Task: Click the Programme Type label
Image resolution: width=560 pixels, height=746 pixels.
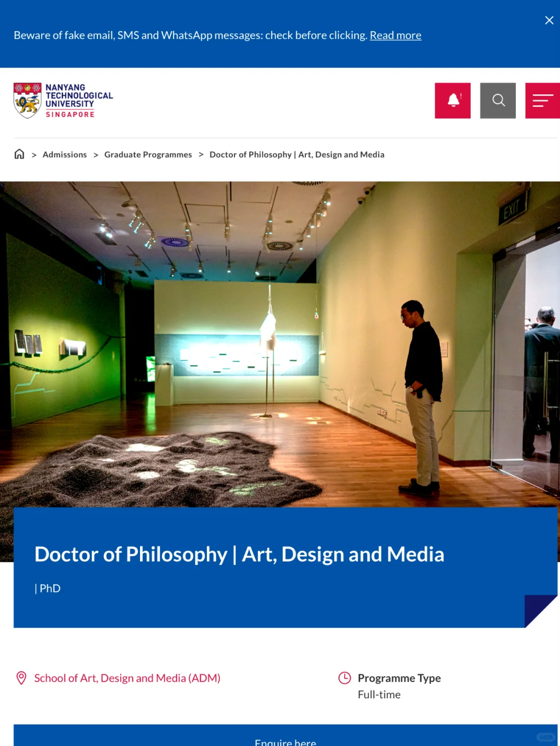Action: [399, 678]
